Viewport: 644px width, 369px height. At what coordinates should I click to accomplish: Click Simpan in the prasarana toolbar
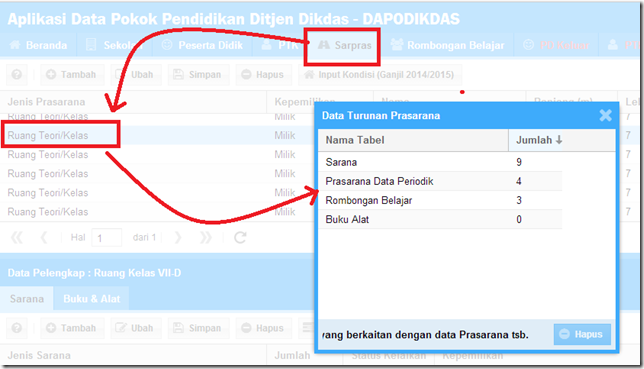198,74
